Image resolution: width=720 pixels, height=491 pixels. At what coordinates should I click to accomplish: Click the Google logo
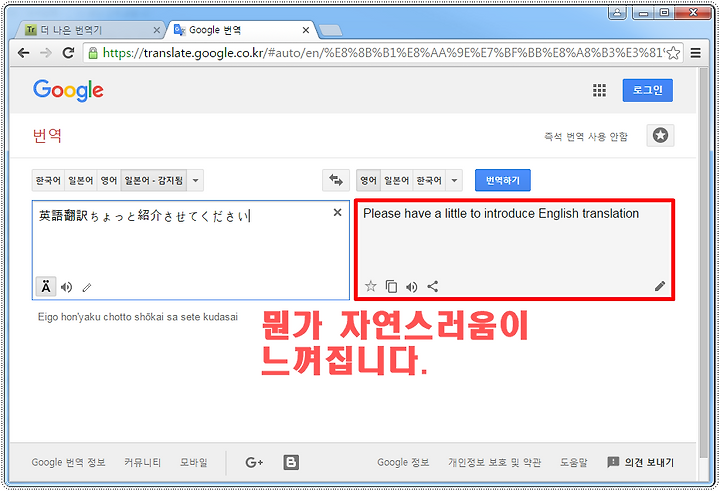tap(68, 90)
